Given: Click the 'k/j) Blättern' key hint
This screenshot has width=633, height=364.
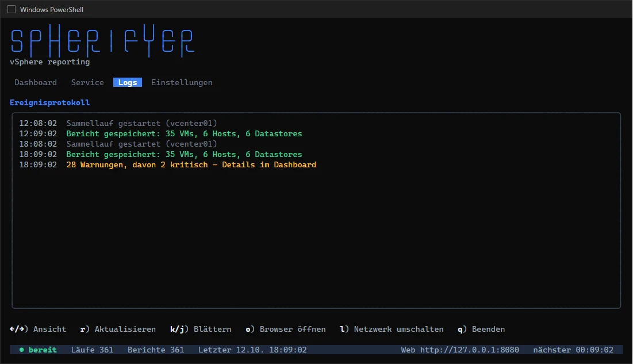Looking at the screenshot, I should click(201, 329).
